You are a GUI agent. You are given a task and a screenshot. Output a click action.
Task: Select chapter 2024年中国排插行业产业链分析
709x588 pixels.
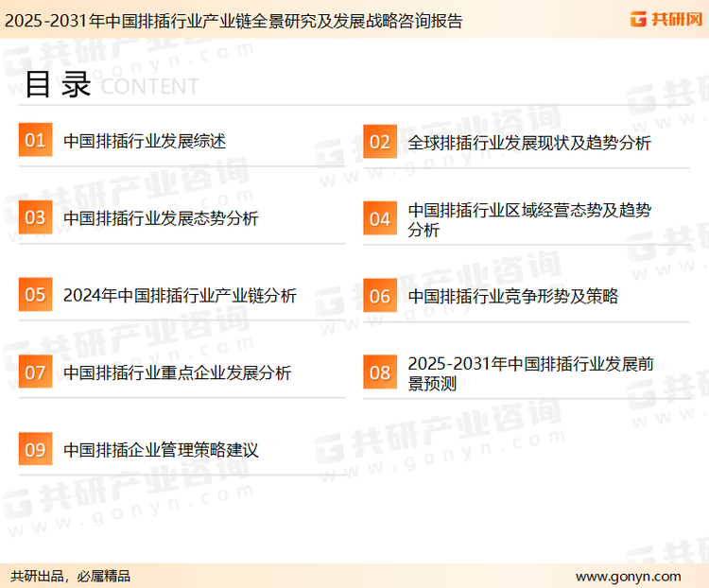click(180, 295)
